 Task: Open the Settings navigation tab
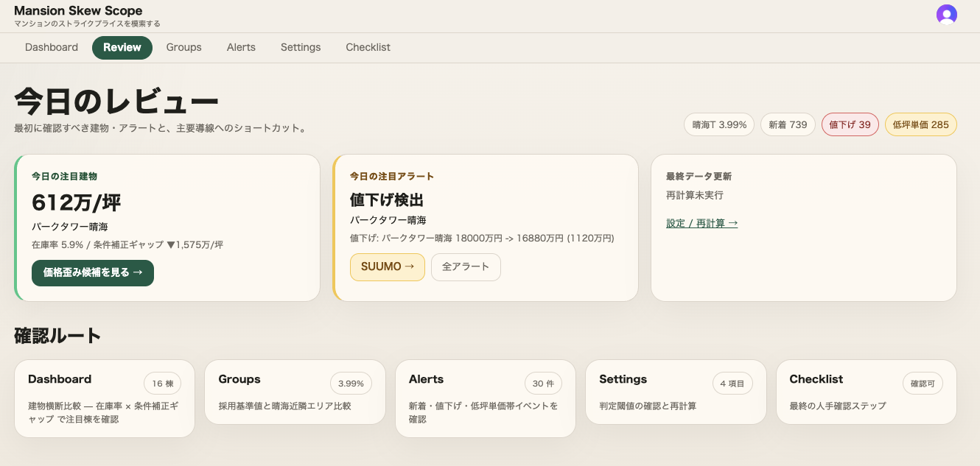301,47
